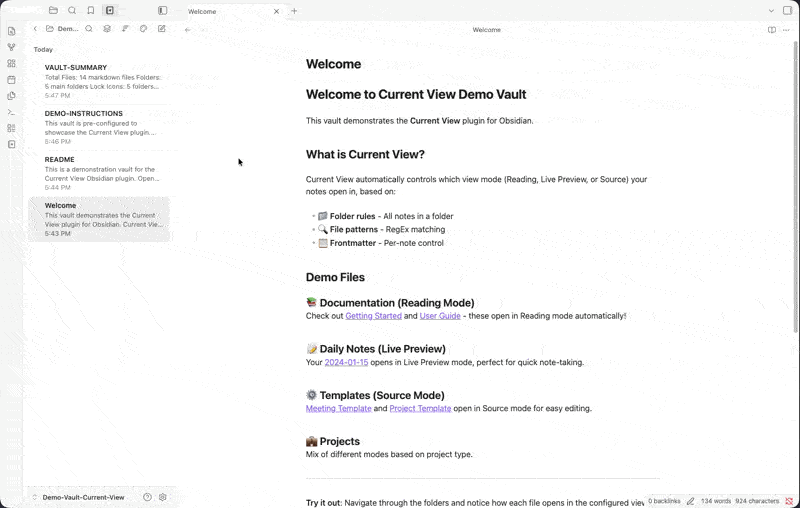Open the search tab icon in top bar
This screenshot has width=800, height=508.
click(72, 10)
